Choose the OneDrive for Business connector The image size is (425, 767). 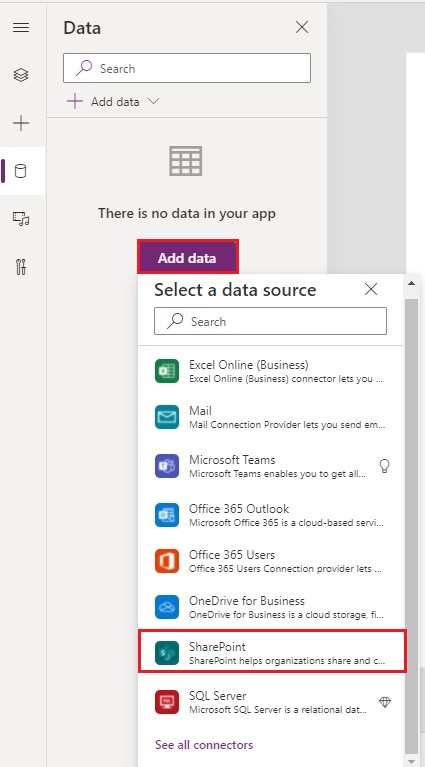tap(271, 607)
